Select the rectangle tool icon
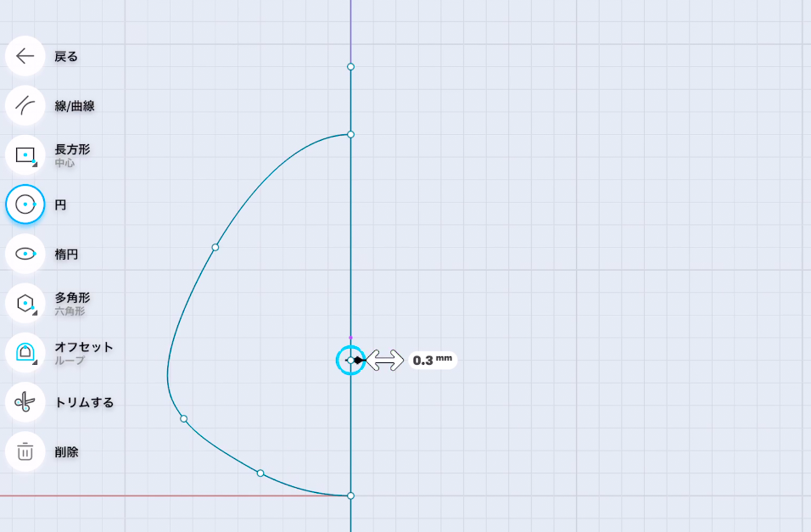This screenshot has width=811, height=532. (x=25, y=155)
